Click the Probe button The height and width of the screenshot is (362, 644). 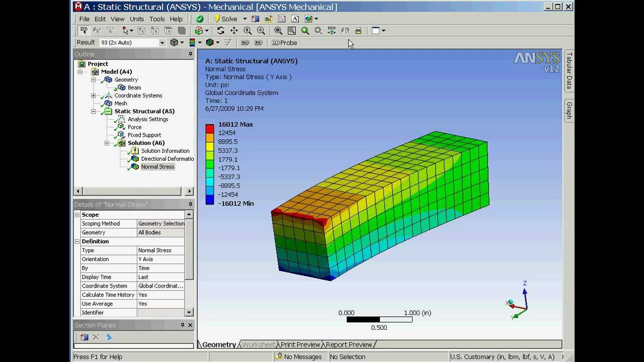point(284,43)
